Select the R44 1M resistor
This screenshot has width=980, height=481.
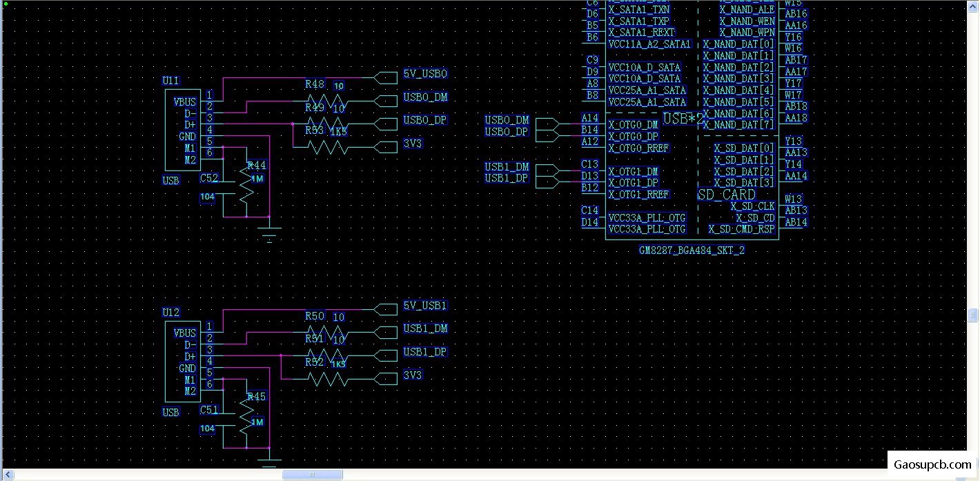coord(246,182)
